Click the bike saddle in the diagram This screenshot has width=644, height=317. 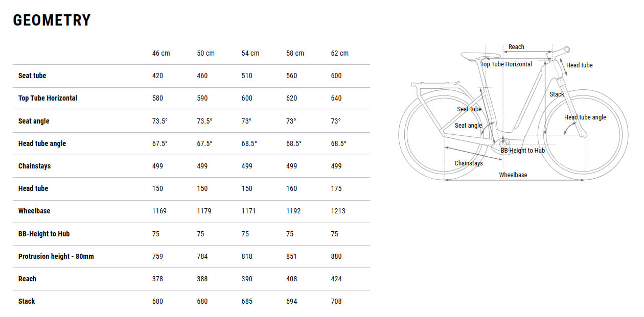pyautogui.click(x=481, y=56)
